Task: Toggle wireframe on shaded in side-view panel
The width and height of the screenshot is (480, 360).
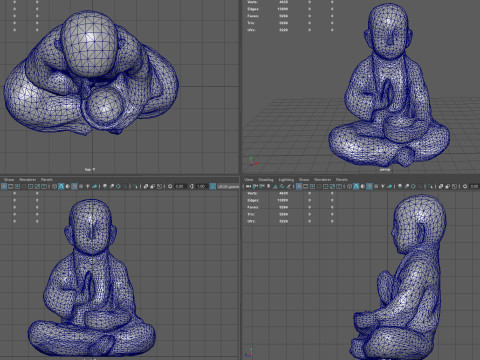Action: pos(369,186)
